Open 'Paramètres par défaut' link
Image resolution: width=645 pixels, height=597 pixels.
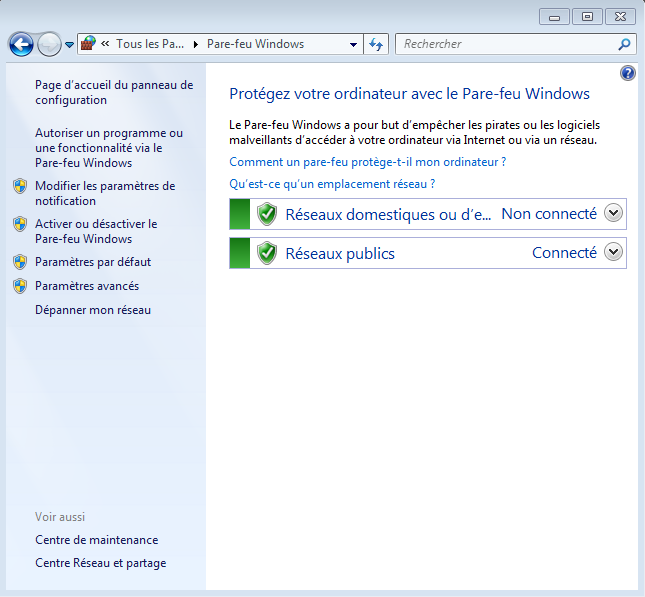point(93,262)
